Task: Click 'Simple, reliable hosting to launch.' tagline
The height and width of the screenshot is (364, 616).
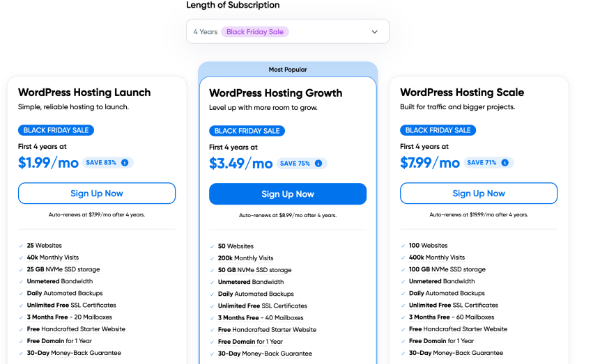Action: 73,107
